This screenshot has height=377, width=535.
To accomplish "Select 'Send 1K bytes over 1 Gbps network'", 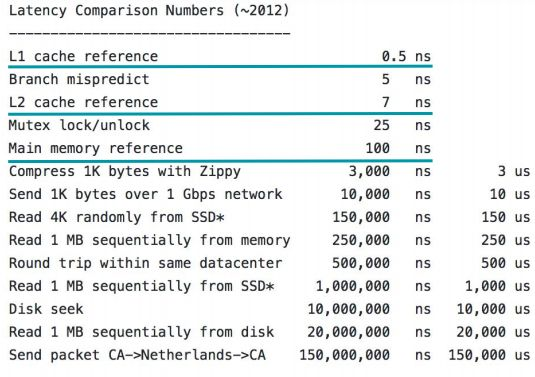I will (146, 194).
